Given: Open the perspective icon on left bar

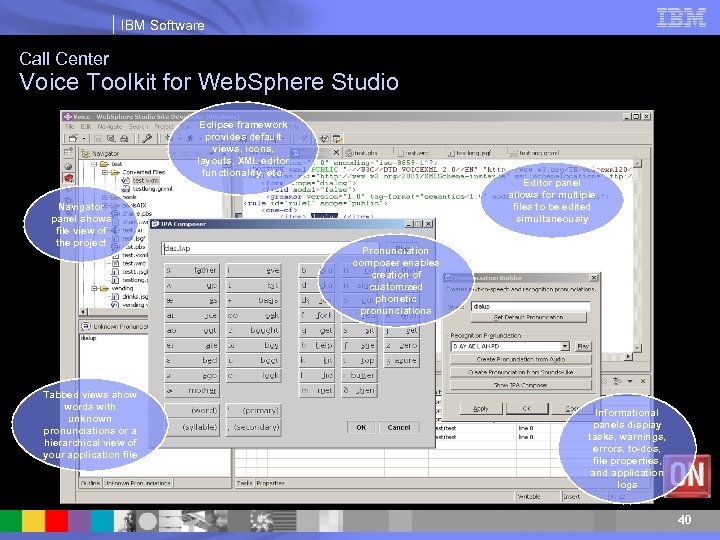Looking at the screenshot, I should (68, 152).
